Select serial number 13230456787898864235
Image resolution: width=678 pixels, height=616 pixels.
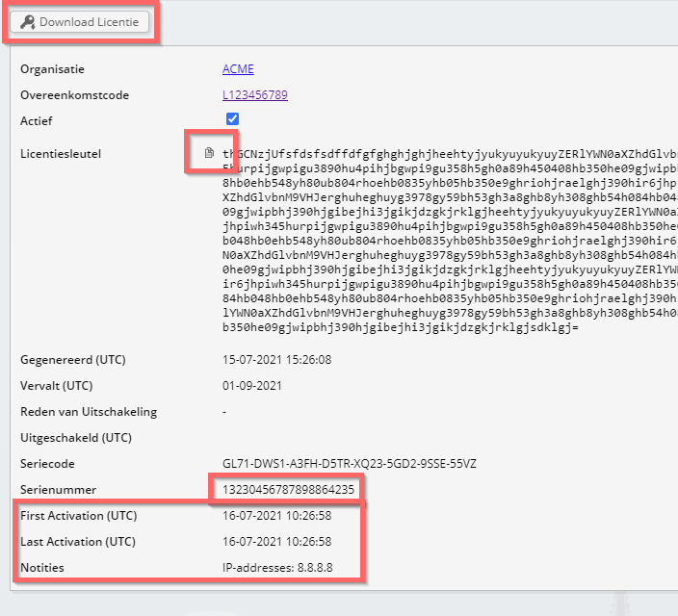pyautogui.click(x=288, y=490)
